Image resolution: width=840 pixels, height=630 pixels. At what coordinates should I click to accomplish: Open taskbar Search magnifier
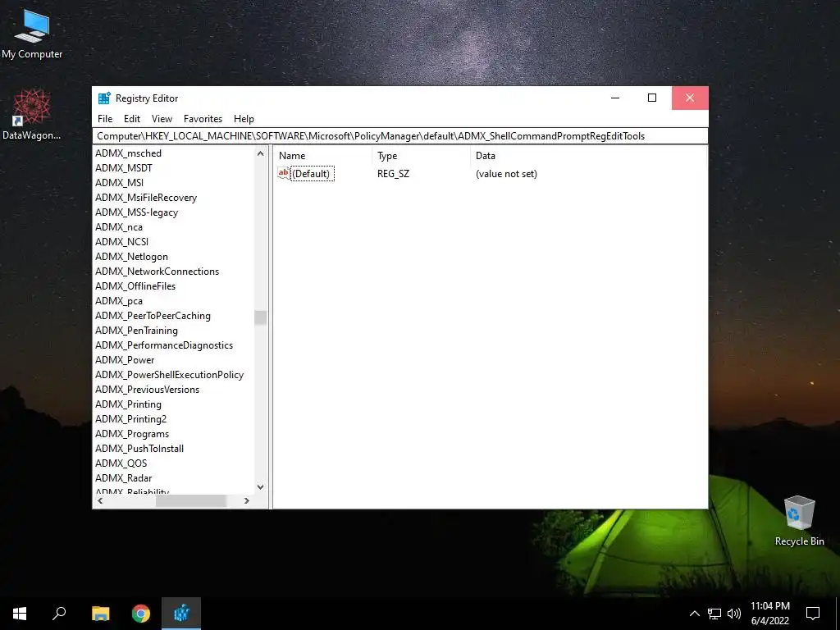pyautogui.click(x=59, y=614)
